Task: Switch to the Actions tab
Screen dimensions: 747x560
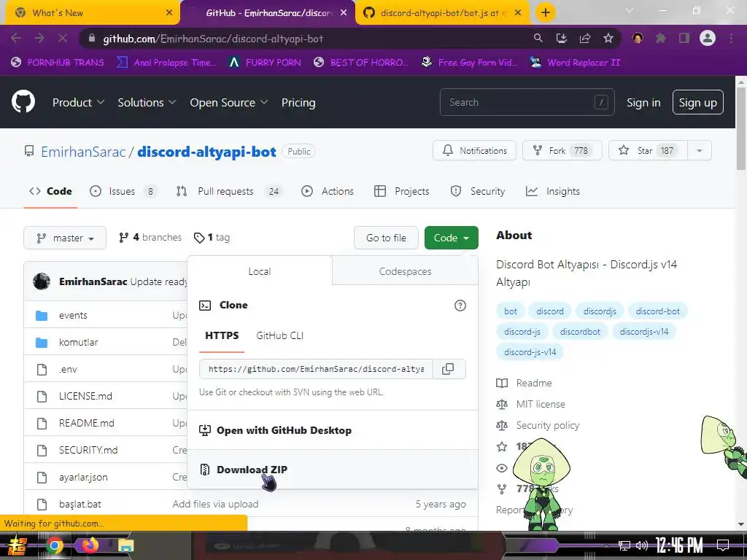Action: point(328,191)
